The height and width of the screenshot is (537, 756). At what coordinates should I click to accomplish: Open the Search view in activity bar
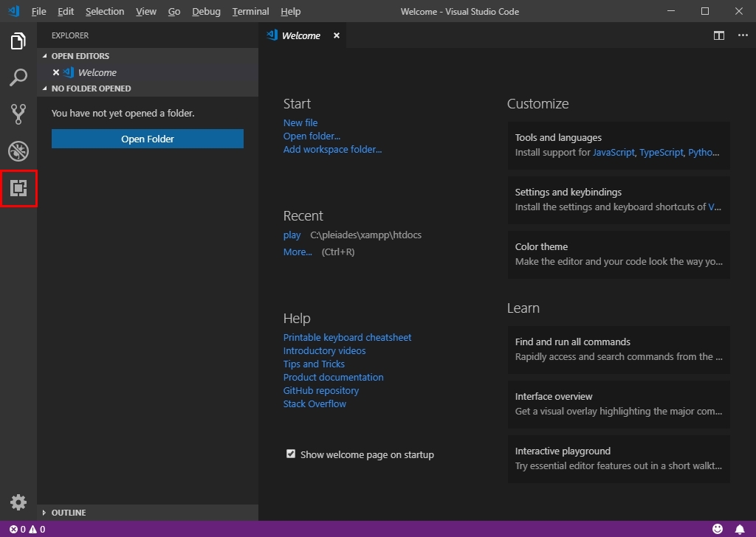point(18,77)
